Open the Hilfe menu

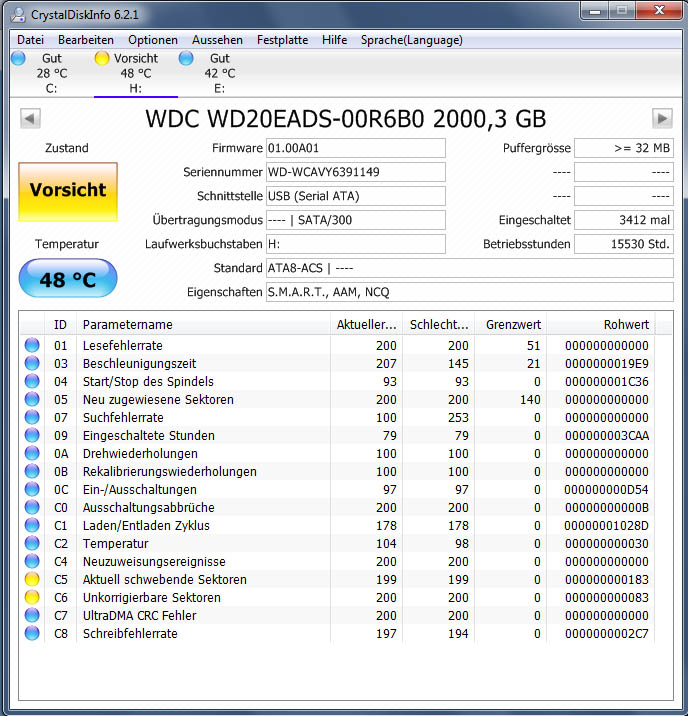tap(334, 40)
